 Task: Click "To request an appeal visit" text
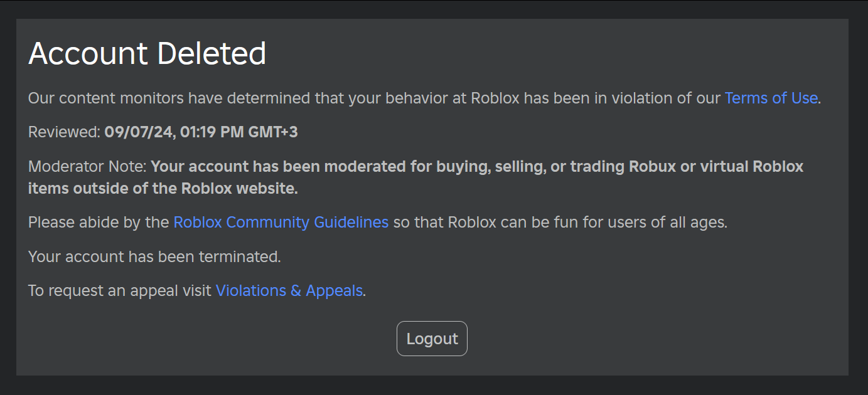point(119,290)
